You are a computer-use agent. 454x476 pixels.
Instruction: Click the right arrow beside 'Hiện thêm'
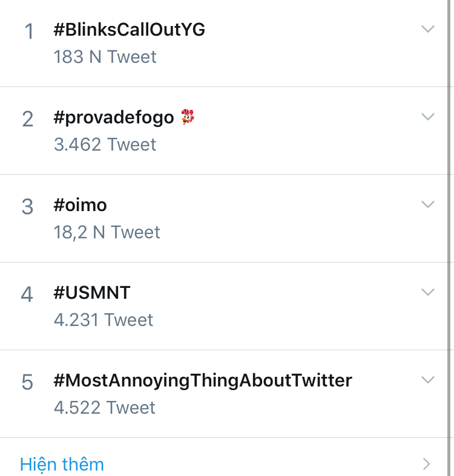coord(427,464)
